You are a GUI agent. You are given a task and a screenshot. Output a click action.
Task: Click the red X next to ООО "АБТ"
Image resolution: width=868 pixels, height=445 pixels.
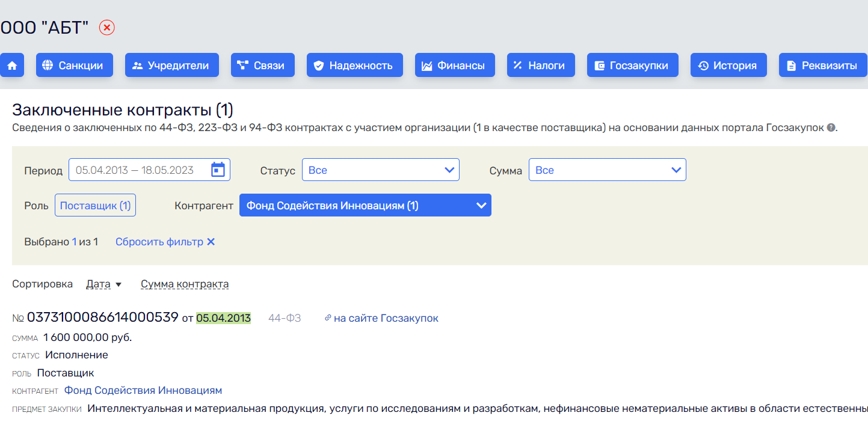coord(107,28)
